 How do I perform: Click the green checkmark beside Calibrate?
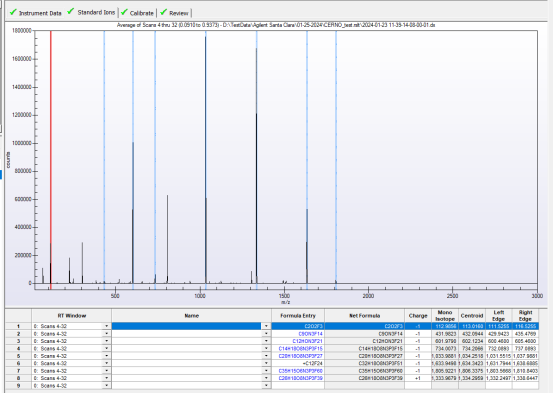point(124,12)
